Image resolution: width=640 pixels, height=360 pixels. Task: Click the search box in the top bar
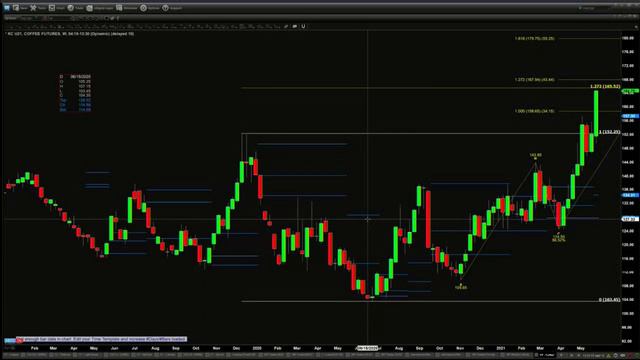[594, 8]
